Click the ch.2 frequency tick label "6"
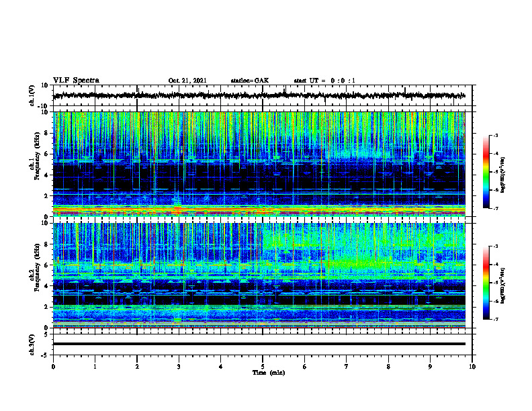 tap(46, 265)
